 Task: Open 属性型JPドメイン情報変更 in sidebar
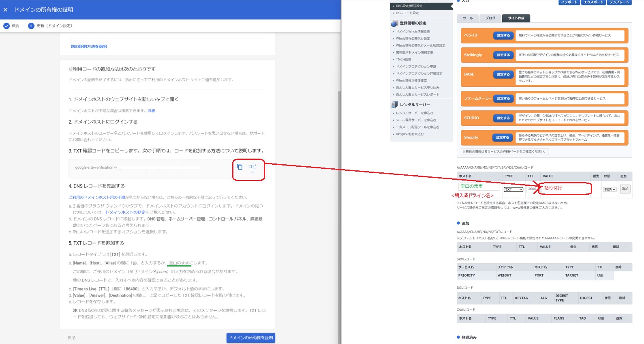pyautogui.click(x=414, y=52)
